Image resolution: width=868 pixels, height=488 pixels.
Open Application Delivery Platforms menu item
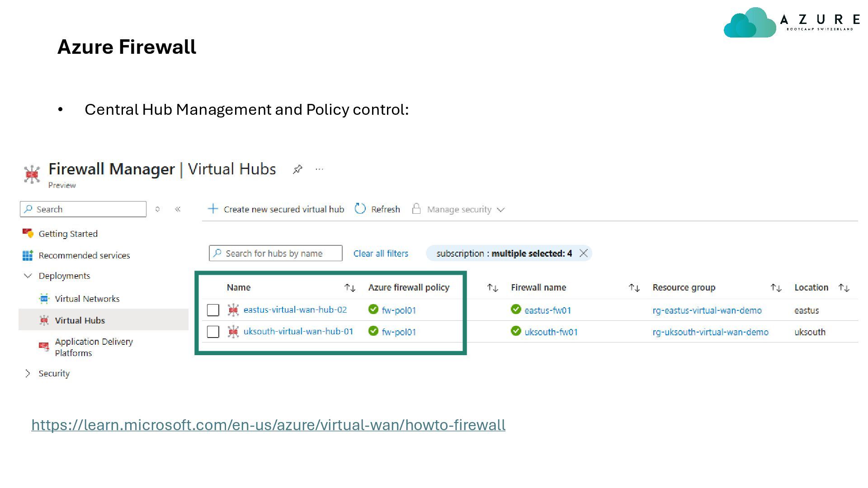(x=94, y=347)
